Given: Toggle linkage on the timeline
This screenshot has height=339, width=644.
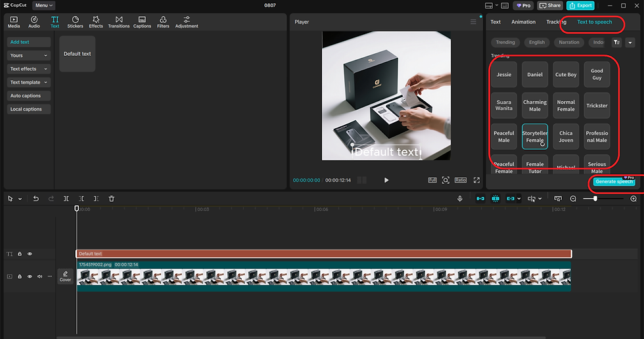Looking at the screenshot, I should (x=511, y=198).
